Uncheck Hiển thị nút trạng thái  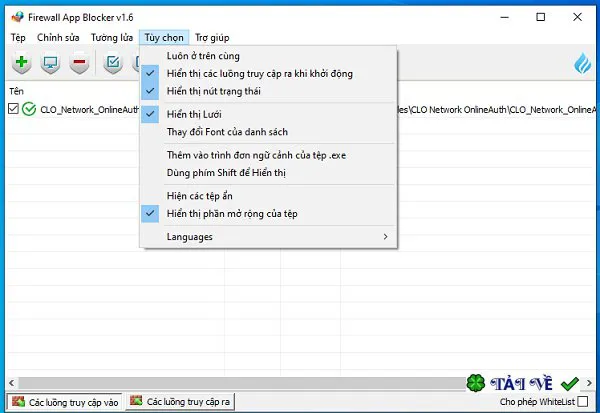pyautogui.click(x=269, y=91)
